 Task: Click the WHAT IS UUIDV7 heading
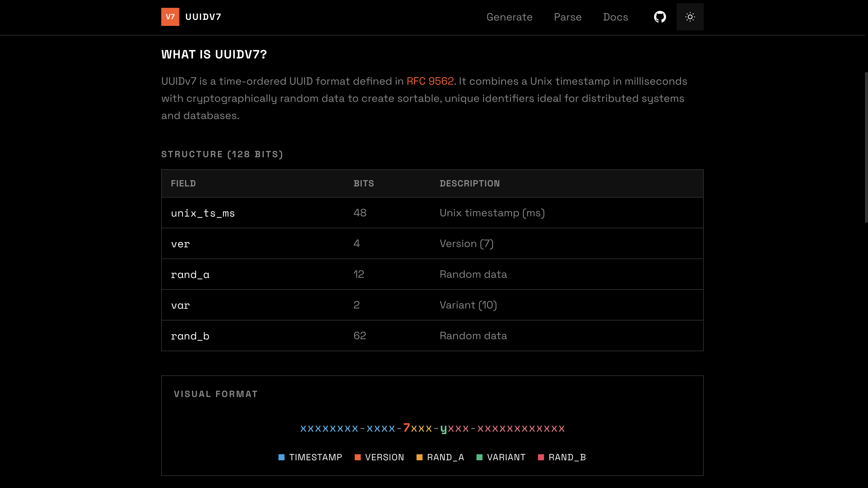tap(214, 54)
